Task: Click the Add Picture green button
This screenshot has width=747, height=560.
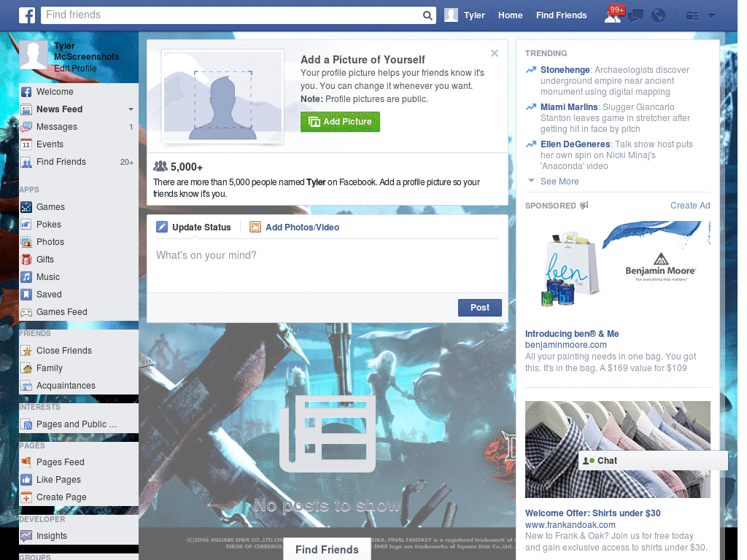Action: click(x=340, y=122)
